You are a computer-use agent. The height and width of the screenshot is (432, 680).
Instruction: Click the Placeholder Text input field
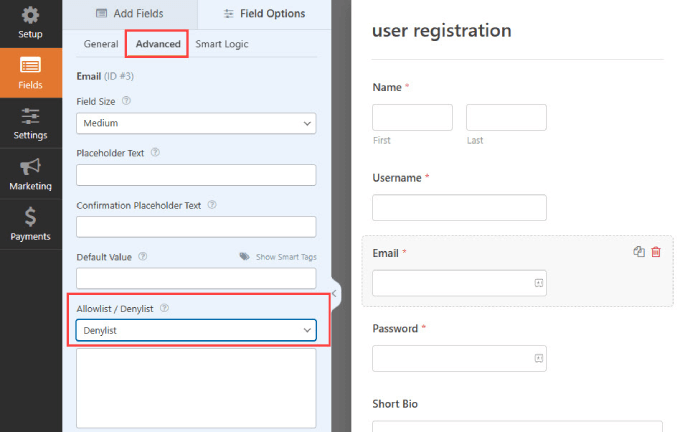point(196,175)
